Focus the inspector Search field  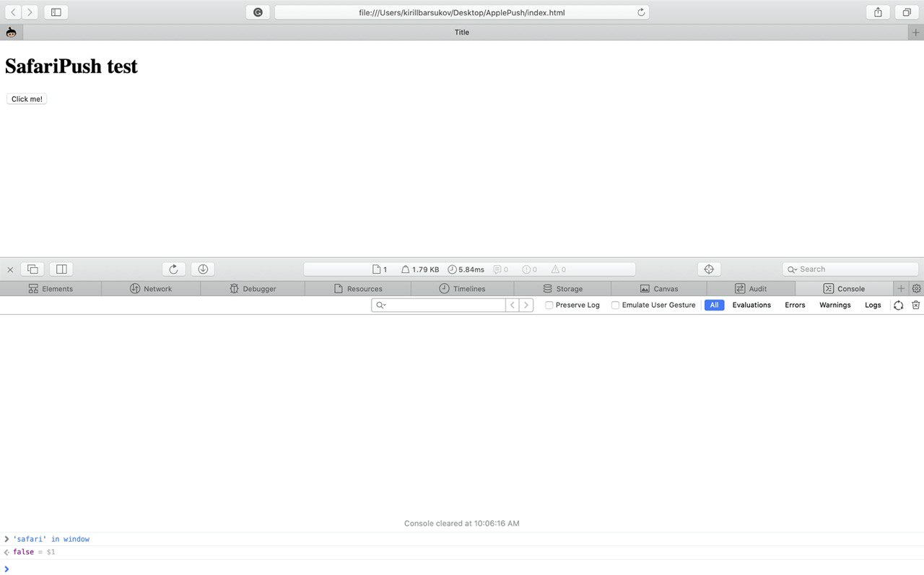850,269
